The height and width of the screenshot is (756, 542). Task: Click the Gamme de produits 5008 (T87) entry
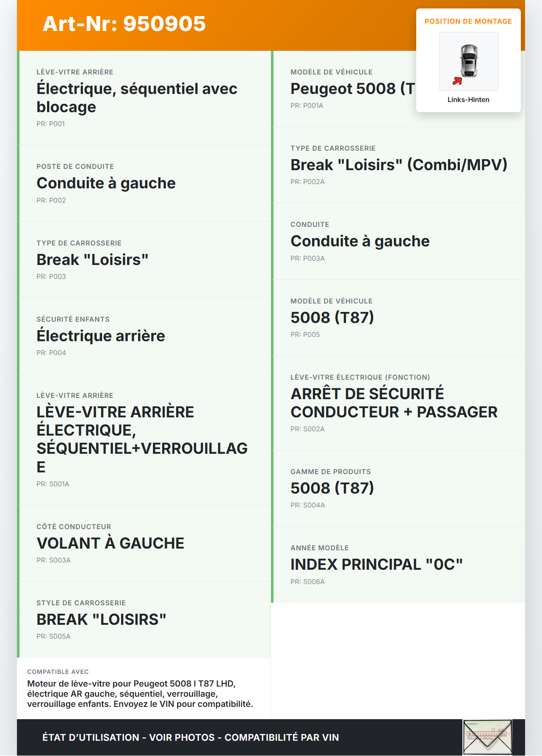tap(398, 488)
